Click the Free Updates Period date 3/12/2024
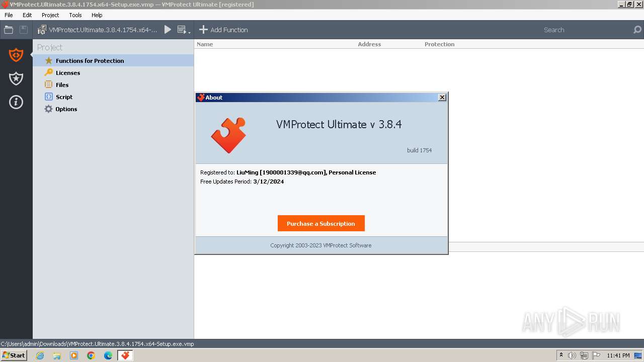 pyautogui.click(x=269, y=182)
